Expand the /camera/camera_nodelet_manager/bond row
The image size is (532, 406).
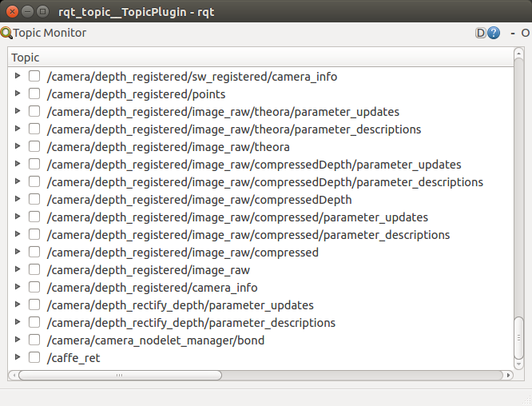coord(18,340)
